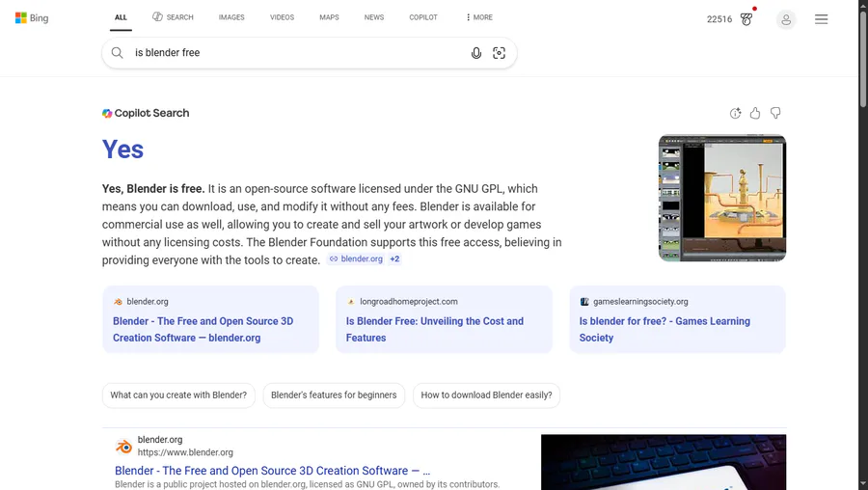Dislike the Copilot Search answer
Viewport: 868px width, 490px height.
click(x=775, y=113)
